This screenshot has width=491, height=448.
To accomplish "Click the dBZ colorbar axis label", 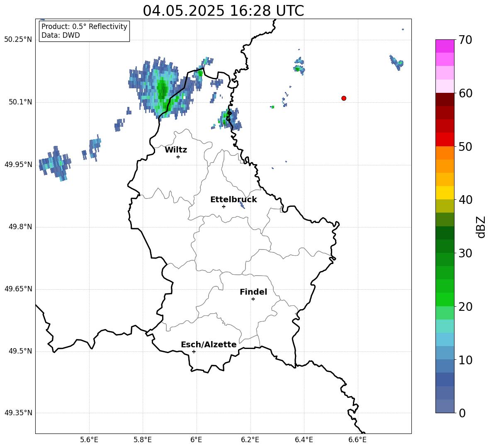I will pyautogui.click(x=481, y=227).
